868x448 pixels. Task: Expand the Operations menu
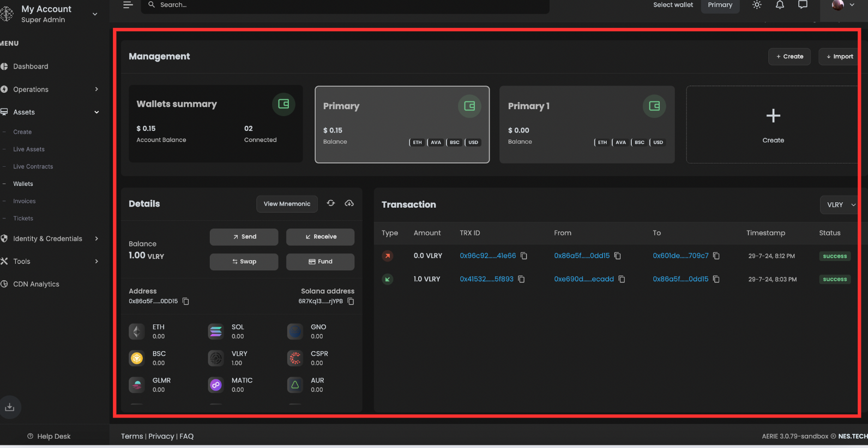pyautogui.click(x=49, y=89)
